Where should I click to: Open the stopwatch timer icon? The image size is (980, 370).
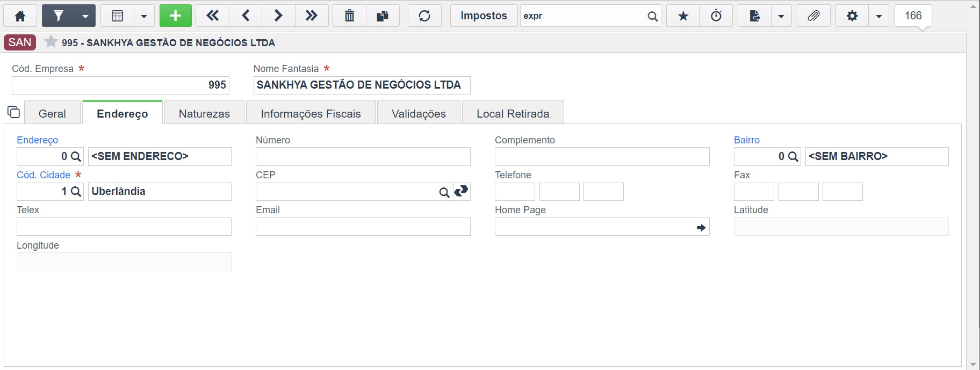(x=716, y=16)
